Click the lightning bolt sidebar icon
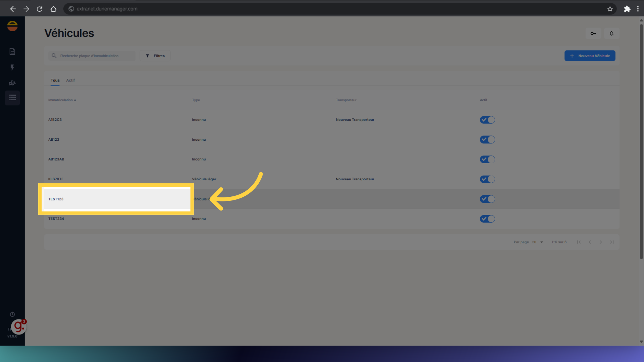The image size is (644, 362). (12, 67)
